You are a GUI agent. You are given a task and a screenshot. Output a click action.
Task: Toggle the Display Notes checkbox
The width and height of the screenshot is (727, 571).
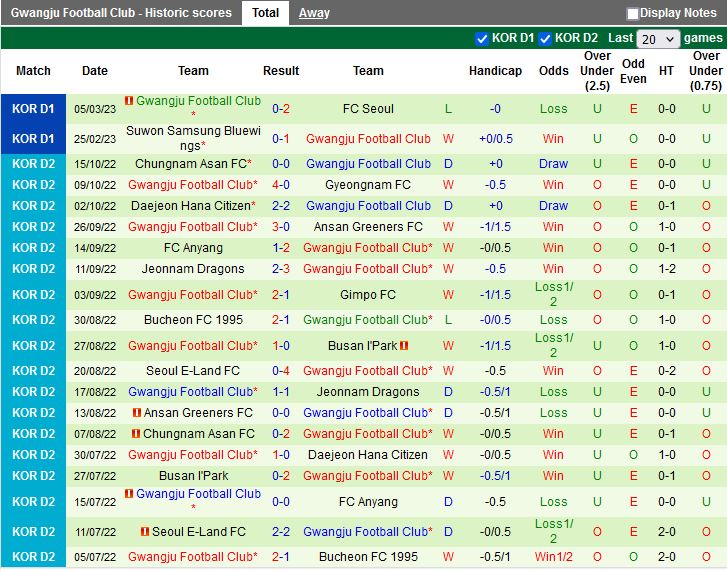pyautogui.click(x=632, y=13)
